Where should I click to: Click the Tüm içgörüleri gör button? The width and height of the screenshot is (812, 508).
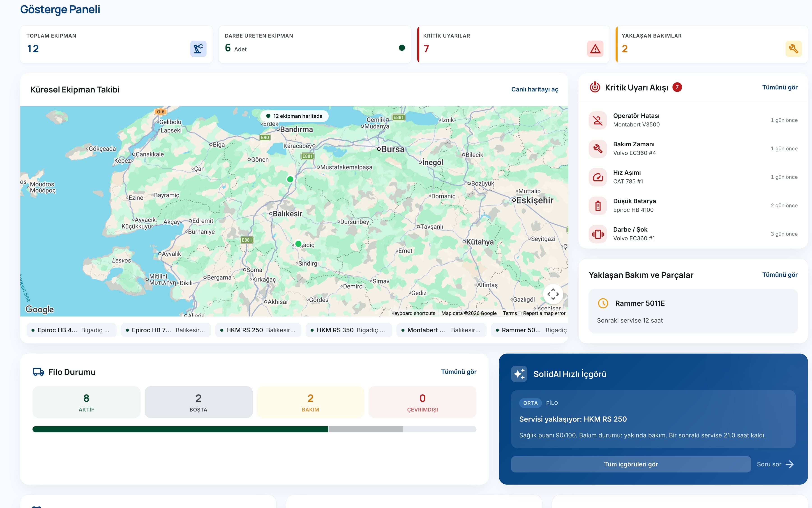point(631,464)
